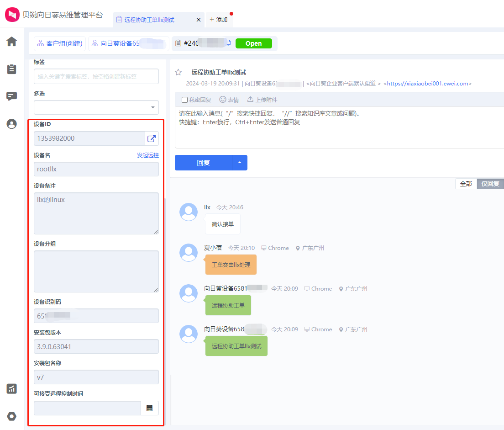
Task: Click 设备识别码 field
Action: tap(96, 316)
